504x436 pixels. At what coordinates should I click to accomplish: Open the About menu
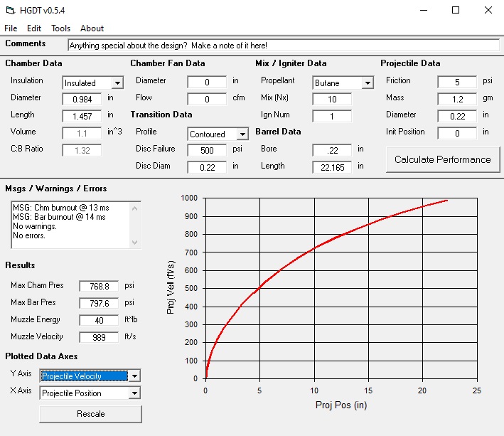click(x=92, y=28)
